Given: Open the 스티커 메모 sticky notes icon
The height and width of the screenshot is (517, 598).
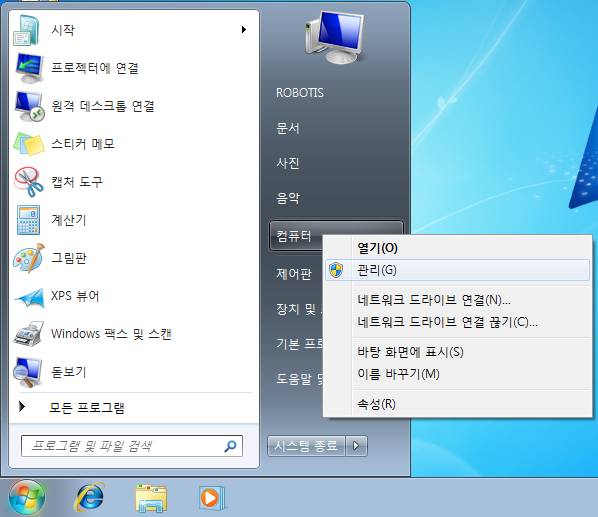Looking at the screenshot, I should [29, 144].
